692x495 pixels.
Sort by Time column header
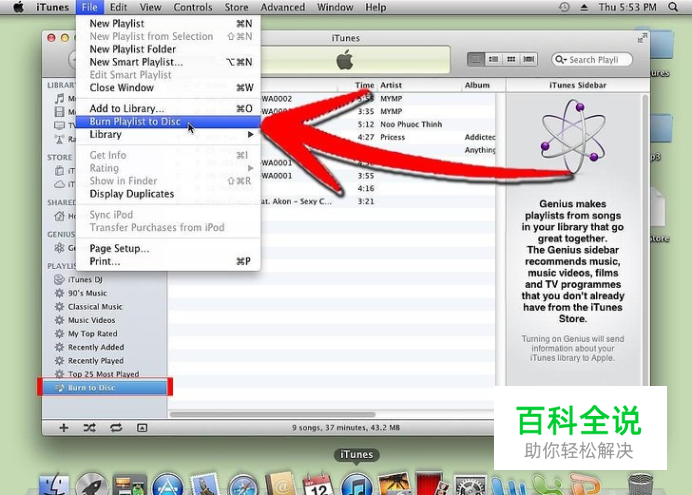pyautogui.click(x=364, y=85)
